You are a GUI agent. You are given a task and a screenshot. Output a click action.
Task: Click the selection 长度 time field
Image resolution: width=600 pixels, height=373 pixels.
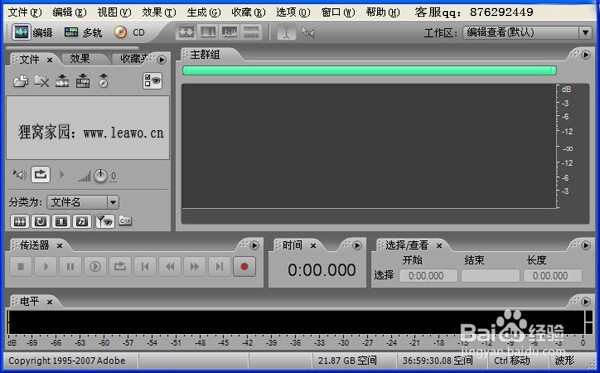(x=553, y=276)
